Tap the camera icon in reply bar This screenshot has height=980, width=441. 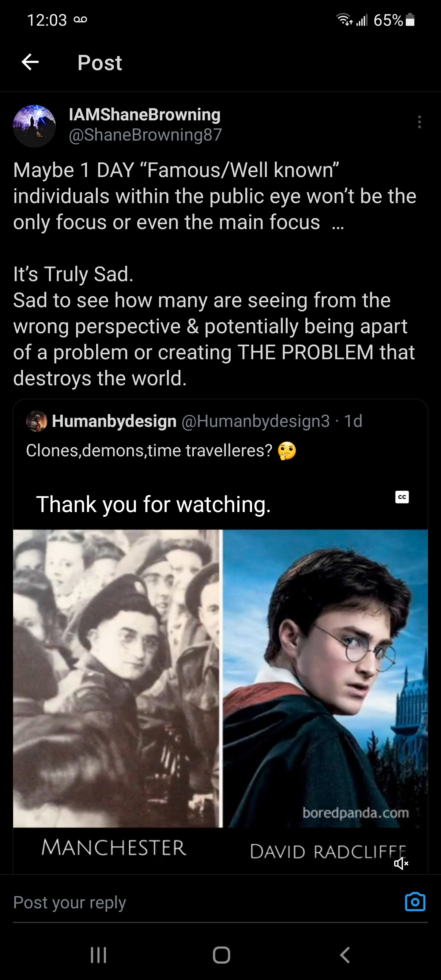pos(415,902)
